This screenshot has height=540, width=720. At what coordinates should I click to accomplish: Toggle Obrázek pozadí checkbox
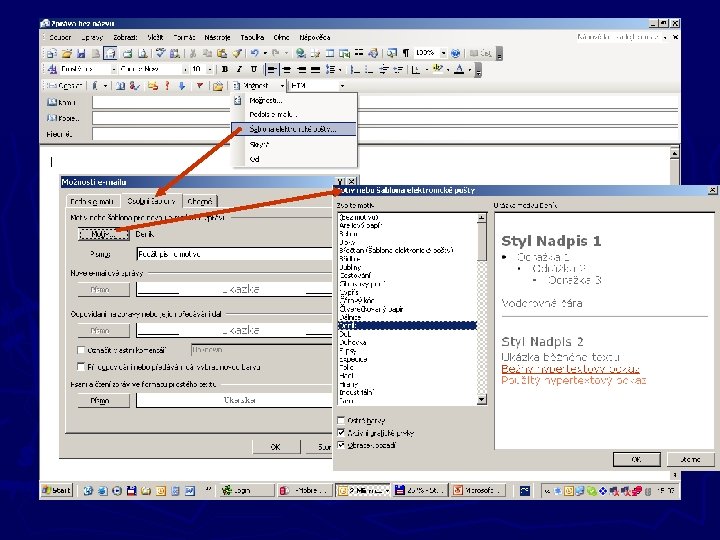click(341, 445)
